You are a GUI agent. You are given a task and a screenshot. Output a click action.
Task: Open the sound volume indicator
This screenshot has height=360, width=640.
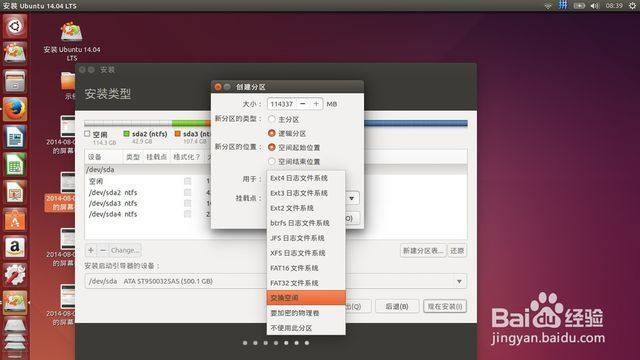point(595,6)
